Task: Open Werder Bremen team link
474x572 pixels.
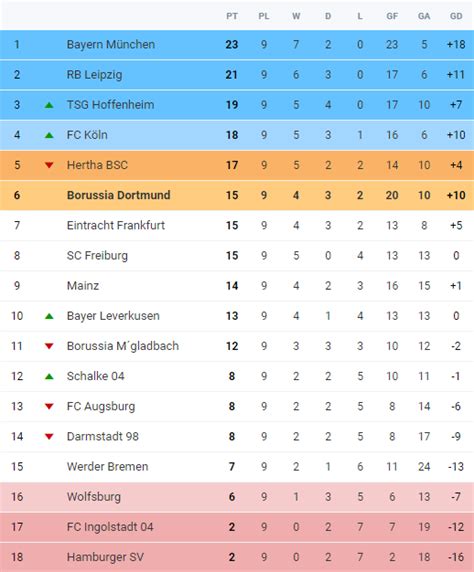Action: [108, 467]
